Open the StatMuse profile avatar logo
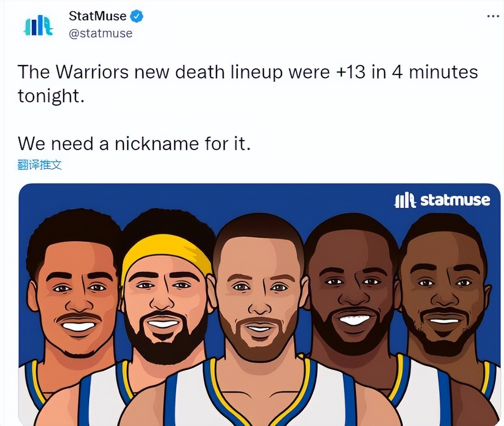The height and width of the screenshot is (426, 504). coord(38,26)
